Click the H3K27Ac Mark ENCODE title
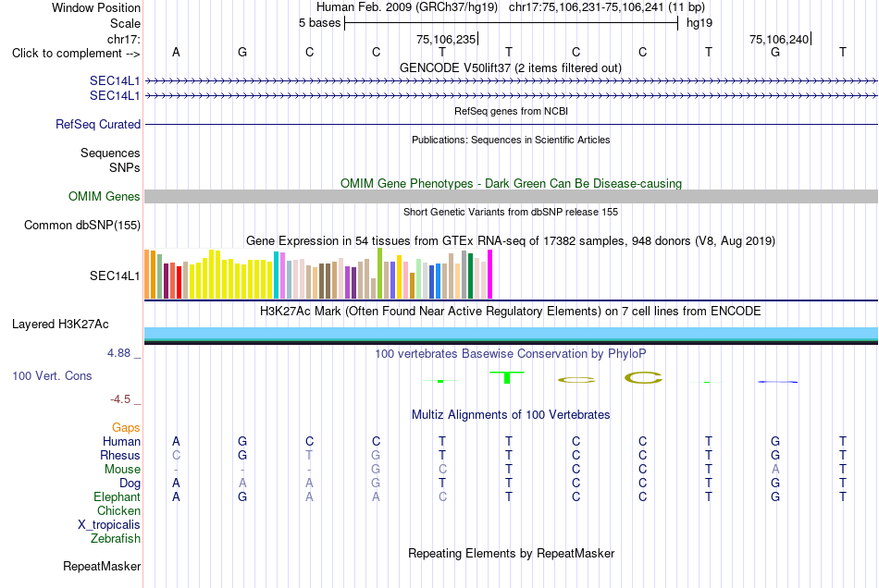Screen dimensions: 879x588 coord(511,311)
